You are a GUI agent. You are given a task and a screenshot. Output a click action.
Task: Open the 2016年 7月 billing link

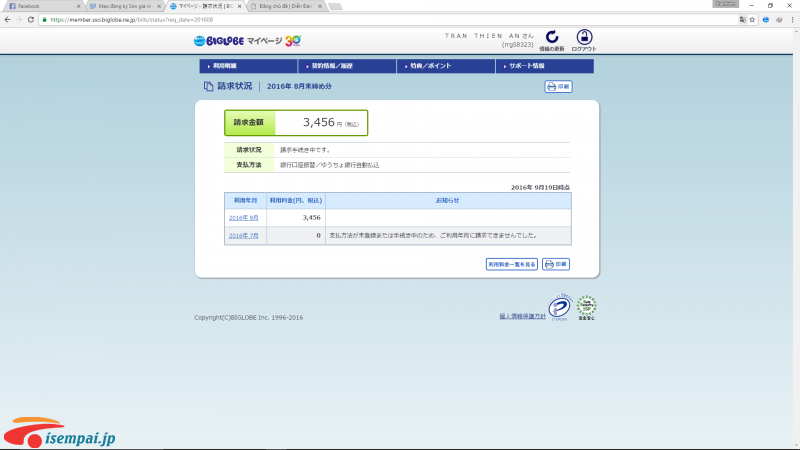click(244, 236)
